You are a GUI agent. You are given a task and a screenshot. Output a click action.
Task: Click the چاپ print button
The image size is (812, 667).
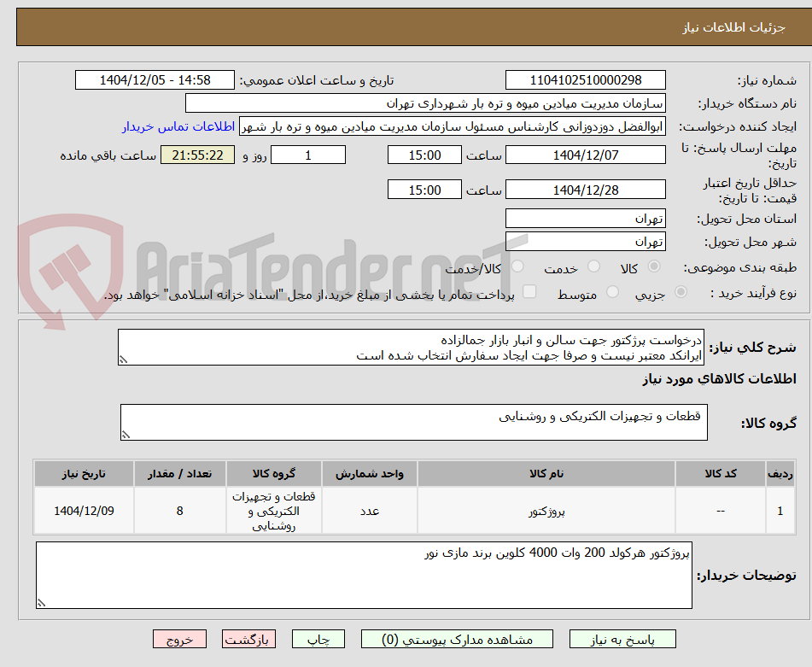click(x=318, y=639)
